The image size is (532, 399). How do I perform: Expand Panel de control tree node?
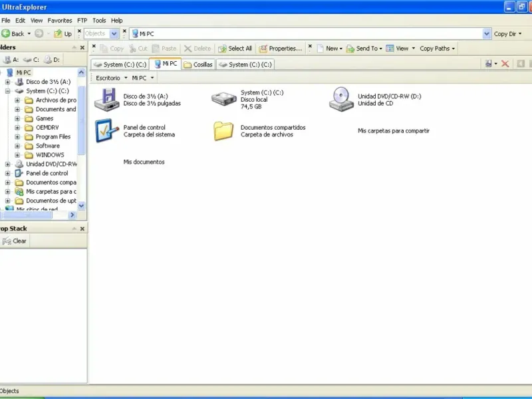pyautogui.click(x=7, y=174)
